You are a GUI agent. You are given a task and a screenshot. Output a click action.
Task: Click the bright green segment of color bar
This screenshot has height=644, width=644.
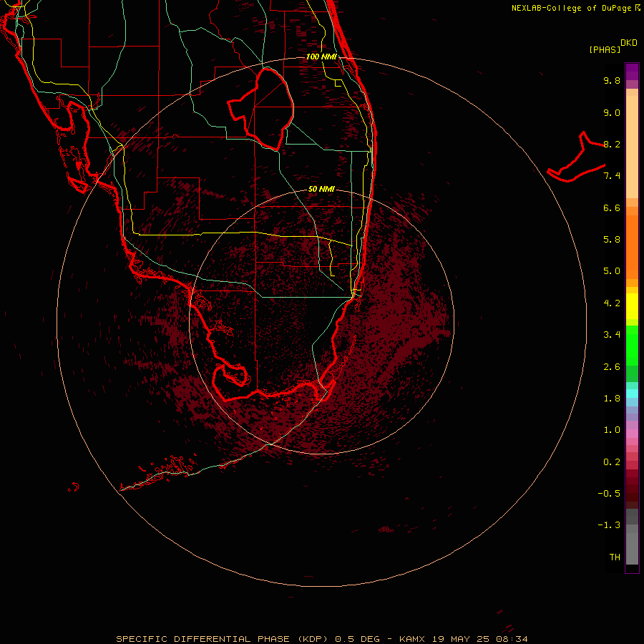click(x=632, y=345)
